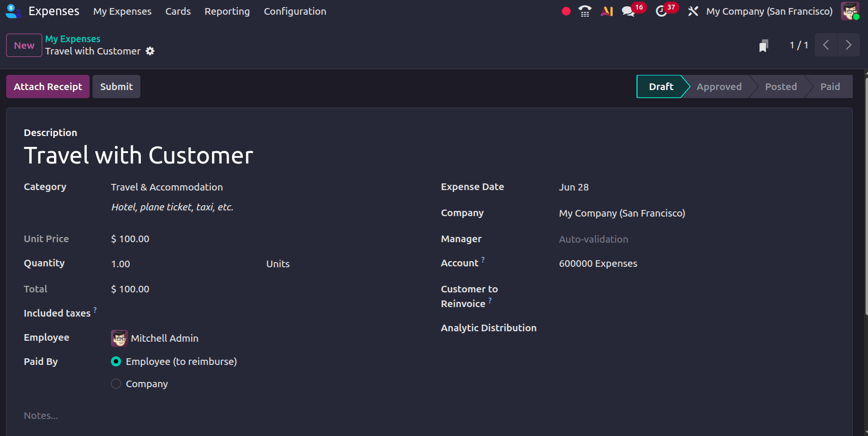
Task: Open the developer tools wrench icon
Action: [x=693, y=11]
